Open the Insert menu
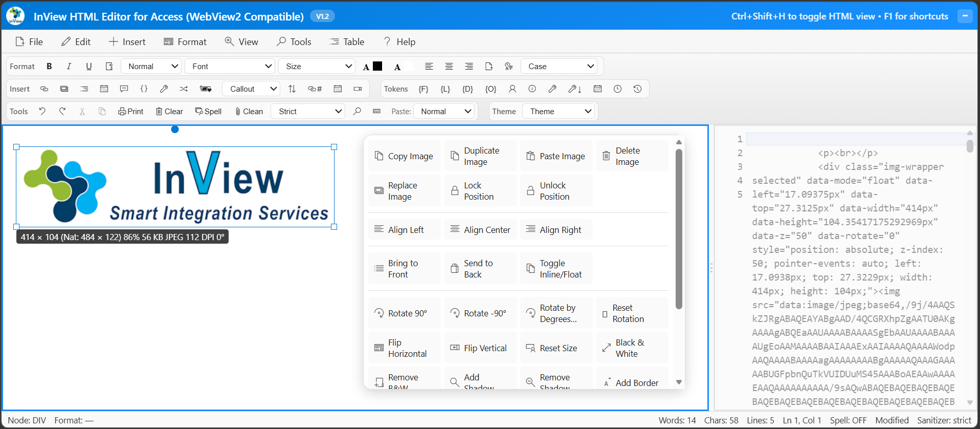Viewport: 980px width, 429px height. pyautogui.click(x=127, y=41)
